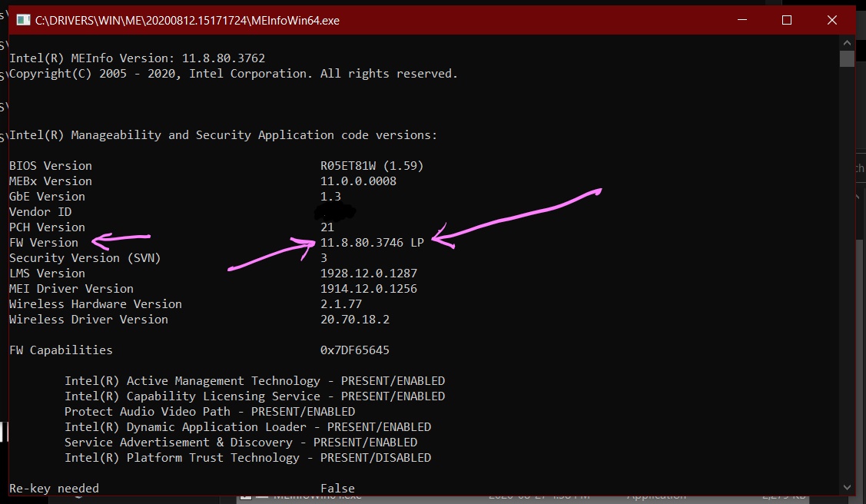The height and width of the screenshot is (504, 866).
Task: Click the 'Wireless Driver Version' label
Action: 89,320
